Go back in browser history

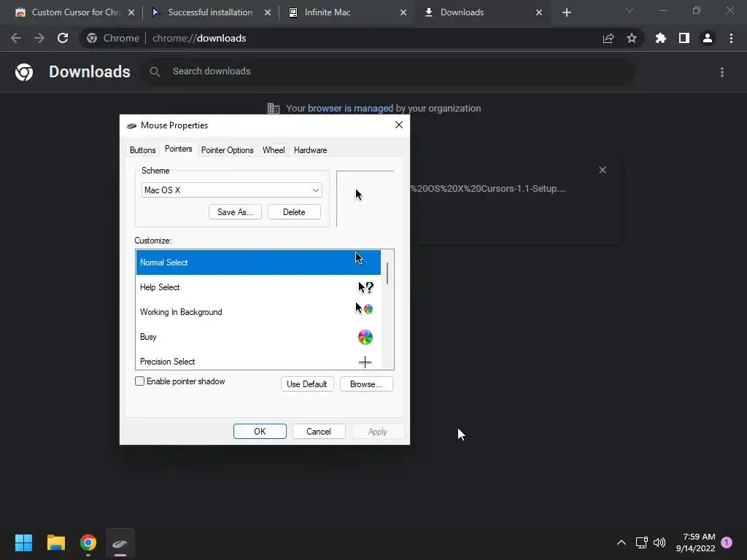point(16,38)
